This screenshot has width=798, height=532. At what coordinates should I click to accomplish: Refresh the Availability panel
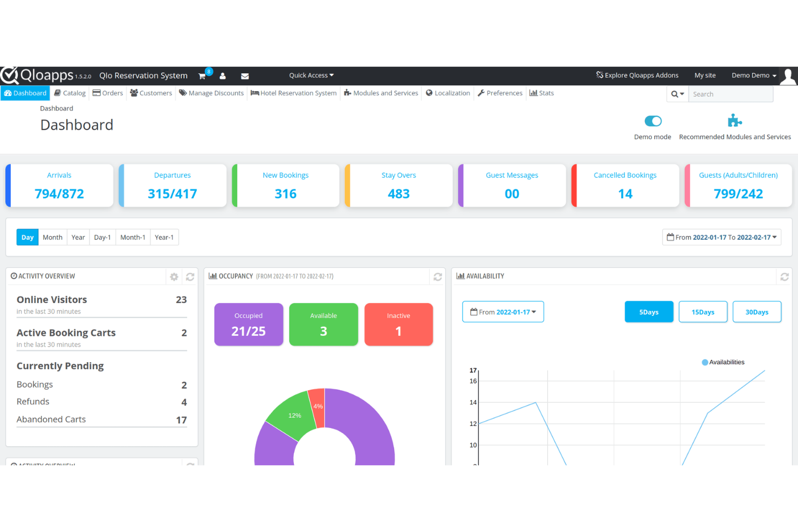(x=785, y=277)
